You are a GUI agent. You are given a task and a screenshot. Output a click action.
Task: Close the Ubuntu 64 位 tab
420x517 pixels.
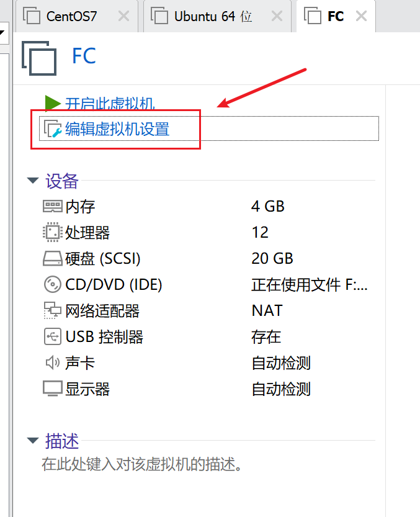pos(277,16)
